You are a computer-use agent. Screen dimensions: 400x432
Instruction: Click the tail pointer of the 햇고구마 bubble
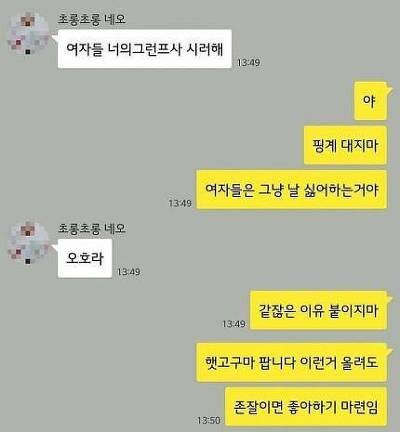(389, 349)
